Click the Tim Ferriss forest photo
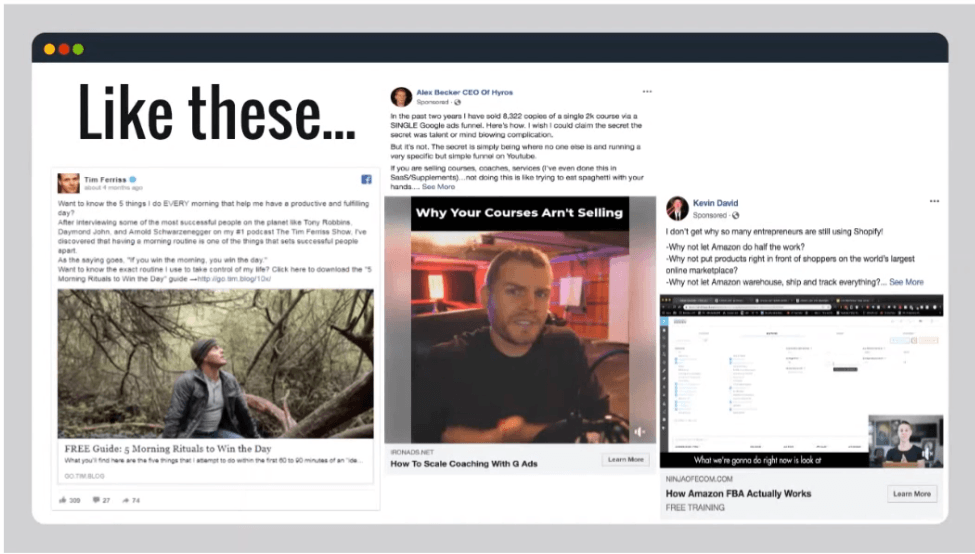Viewport: 975px width, 554px height. click(216, 364)
